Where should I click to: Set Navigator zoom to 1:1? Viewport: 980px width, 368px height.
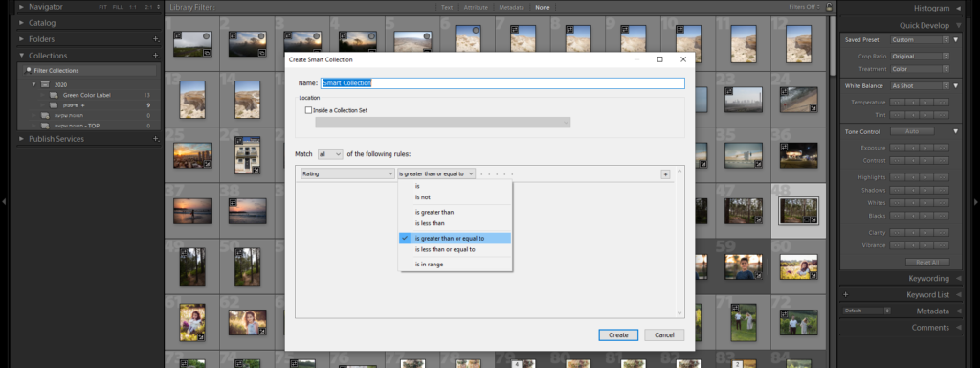[x=133, y=7]
